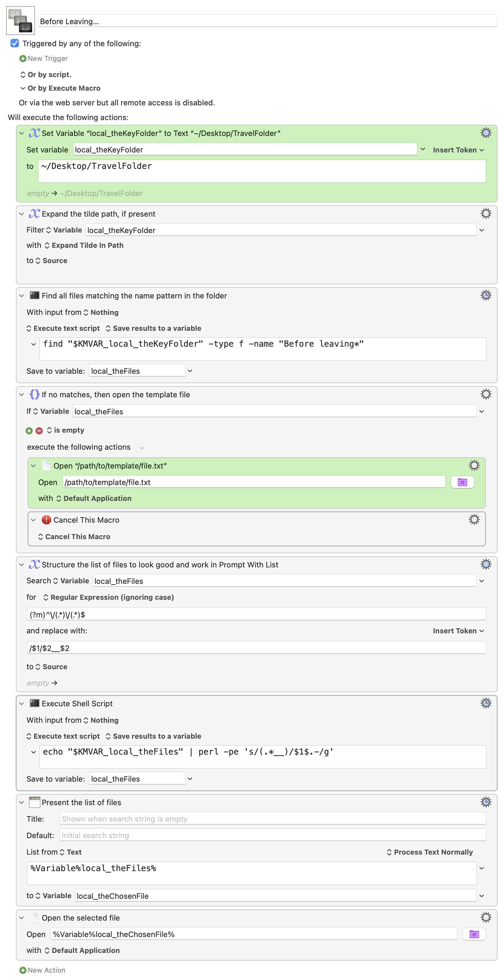Open gear menu of Present the list action

point(485,802)
